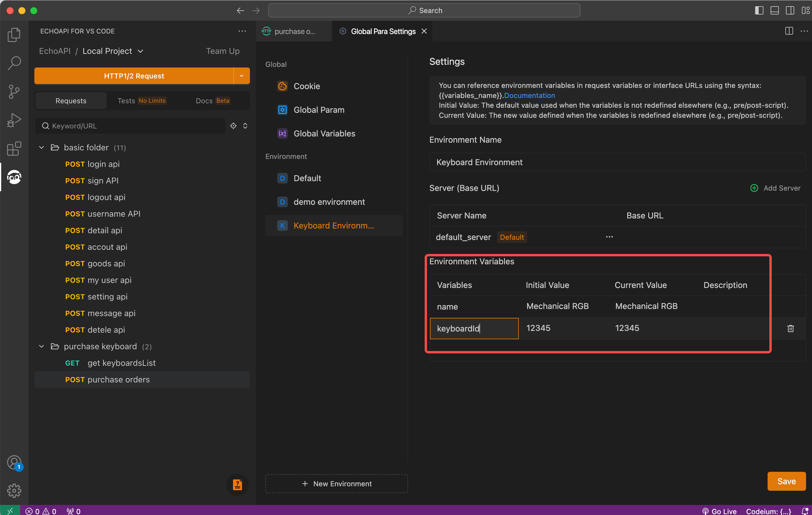Select the Default environment
This screenshot has width=812, height=515.
[x=334, y=178]
